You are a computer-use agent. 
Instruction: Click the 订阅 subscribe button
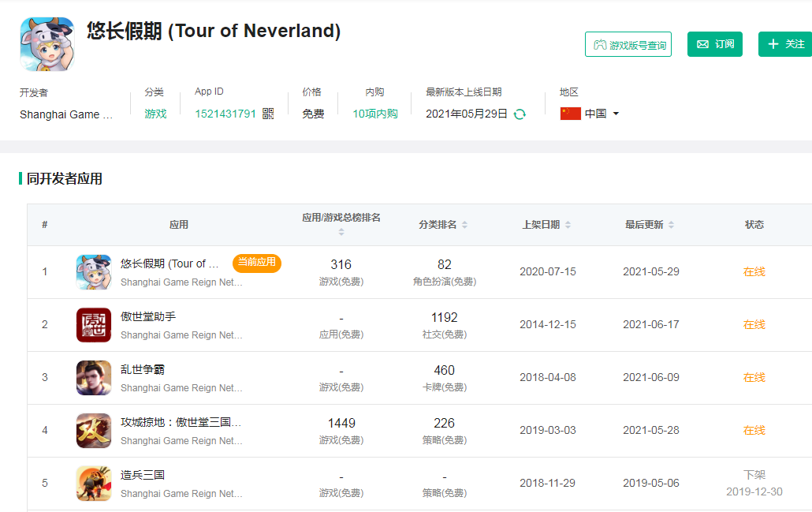[715, 44]
